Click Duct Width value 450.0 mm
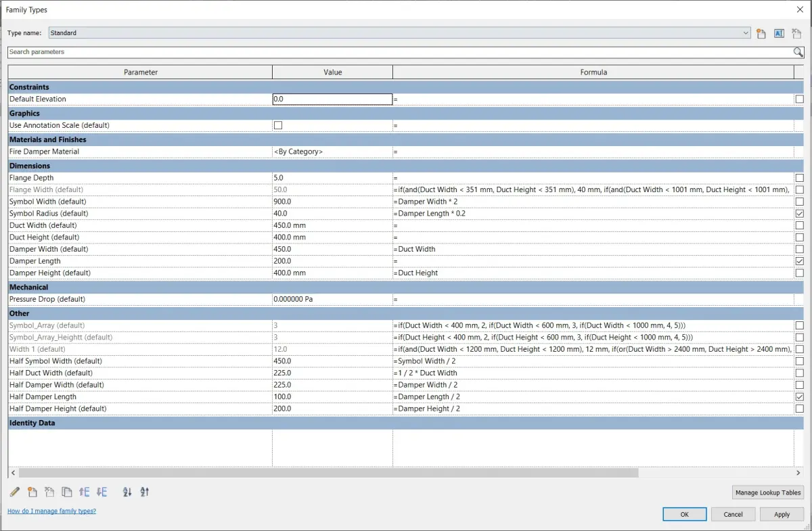 pyautogui.click(x=332, y=225)
